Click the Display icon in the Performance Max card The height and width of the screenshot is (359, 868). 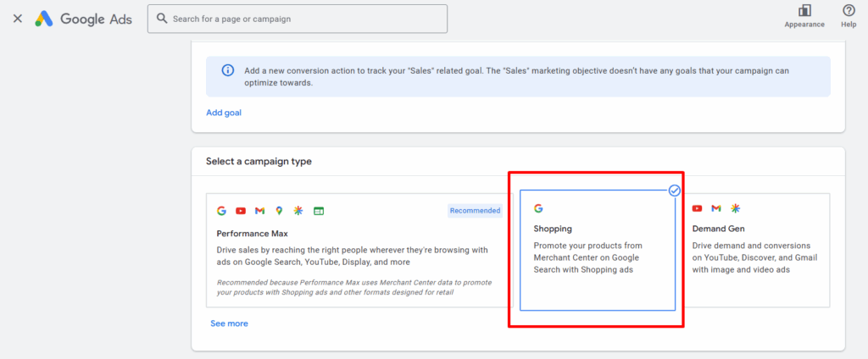(x=319, y=211)
